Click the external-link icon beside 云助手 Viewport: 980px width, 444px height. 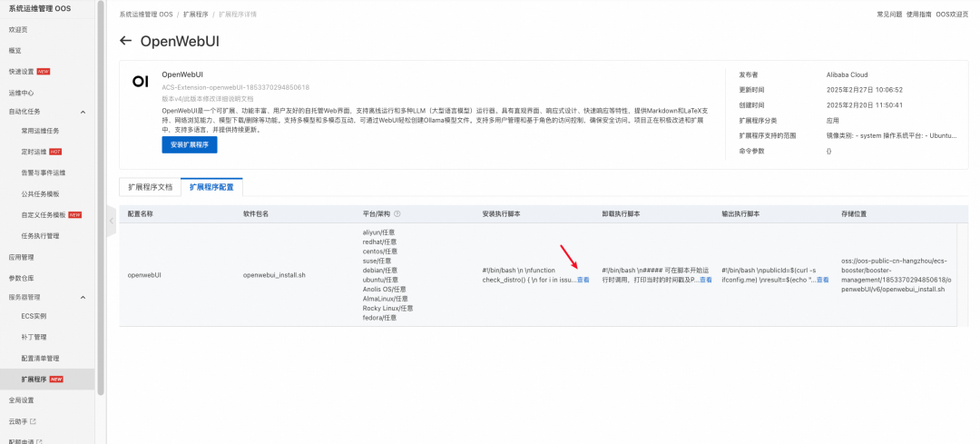pos(34,421)
